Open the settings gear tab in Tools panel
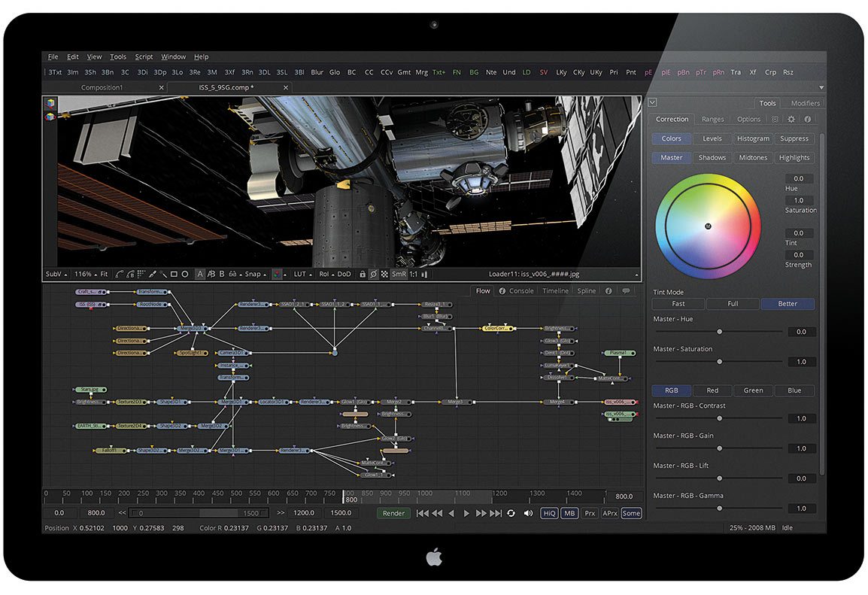Viewport: 868px width, 595px height. 791,119
